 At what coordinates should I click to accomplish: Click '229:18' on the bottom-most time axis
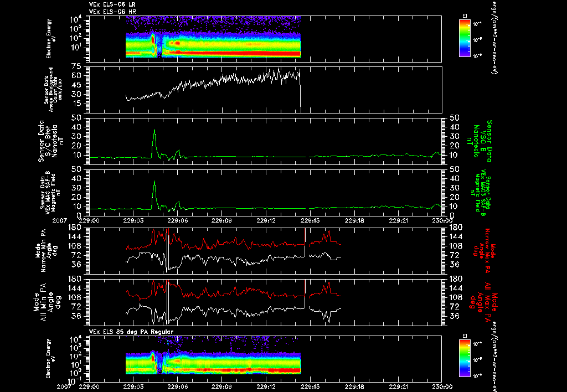354,386
